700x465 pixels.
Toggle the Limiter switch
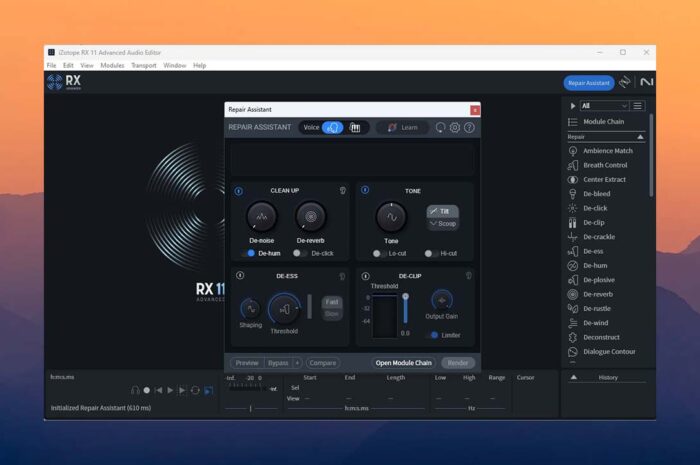pyautogui.click(x=432, y=335)
